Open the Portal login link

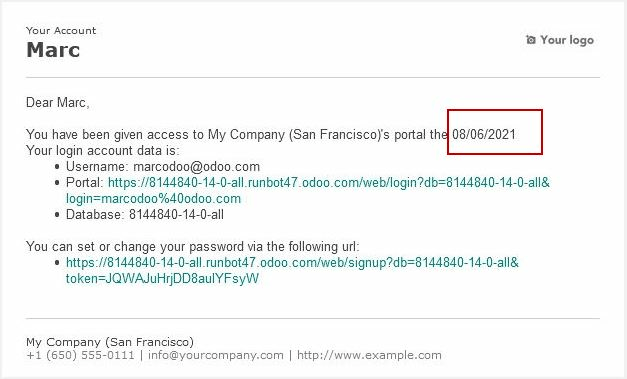click(x=329, y=183)
